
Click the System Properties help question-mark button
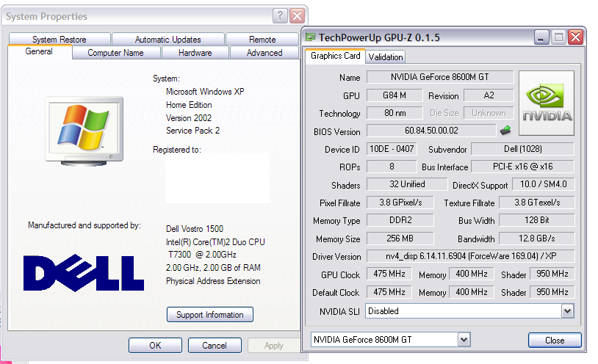click(280, 16)
